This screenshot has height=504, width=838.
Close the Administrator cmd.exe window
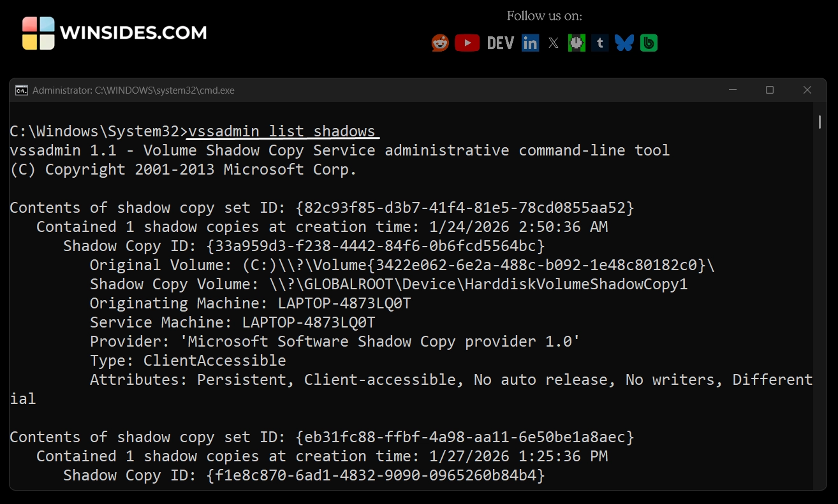[x=807, y=90]
